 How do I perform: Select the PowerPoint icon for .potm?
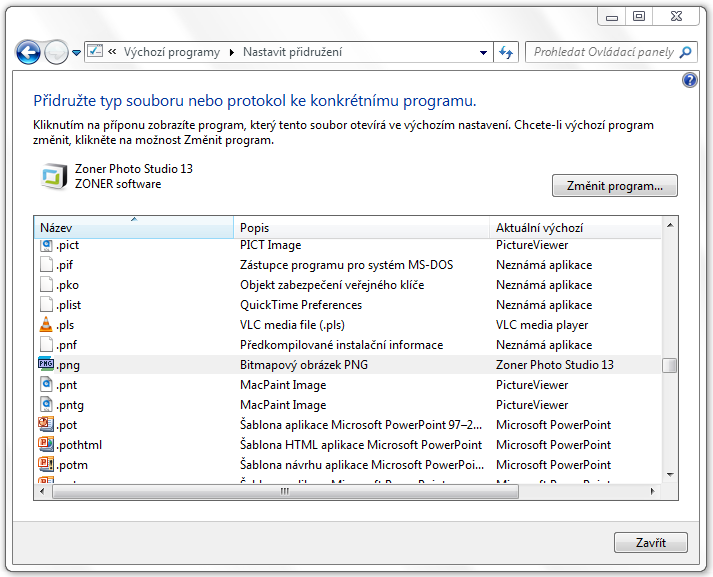click(x=46, y=464)
